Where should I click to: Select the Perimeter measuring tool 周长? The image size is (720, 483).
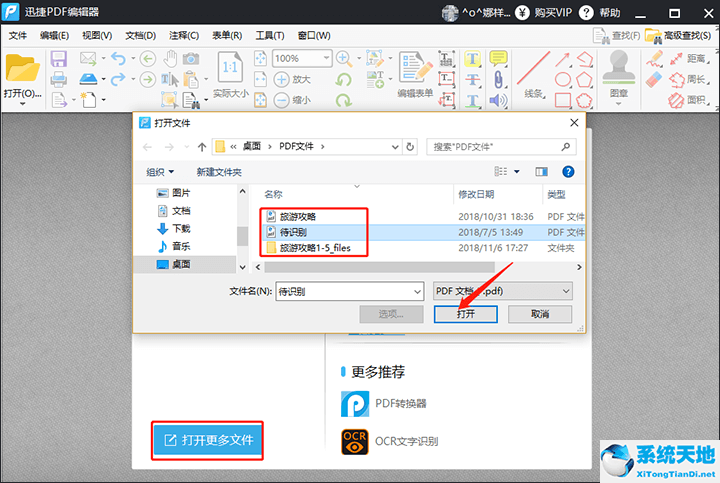tap(688, 79)
